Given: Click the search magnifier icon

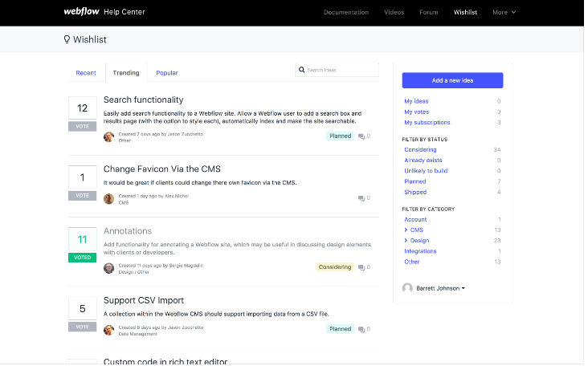Looking at the screenshot, I should coord(302,70).
